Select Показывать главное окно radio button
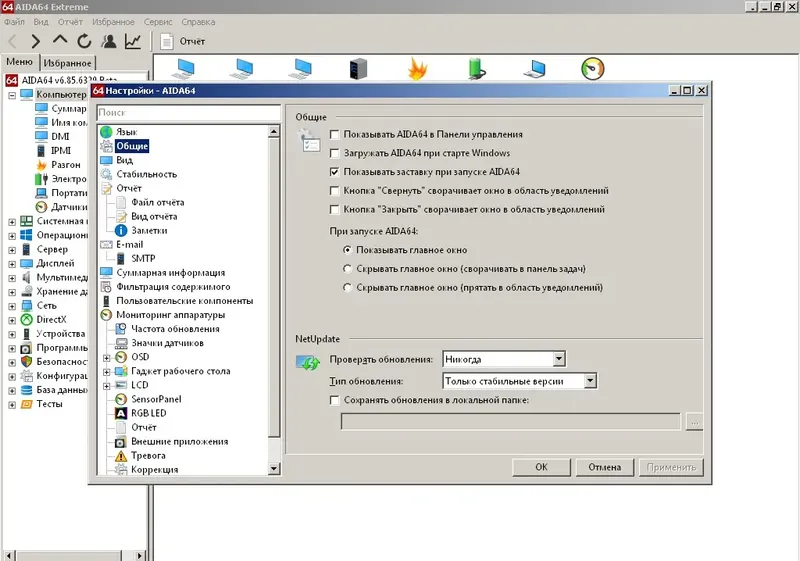800x561 pixels. 347,250
